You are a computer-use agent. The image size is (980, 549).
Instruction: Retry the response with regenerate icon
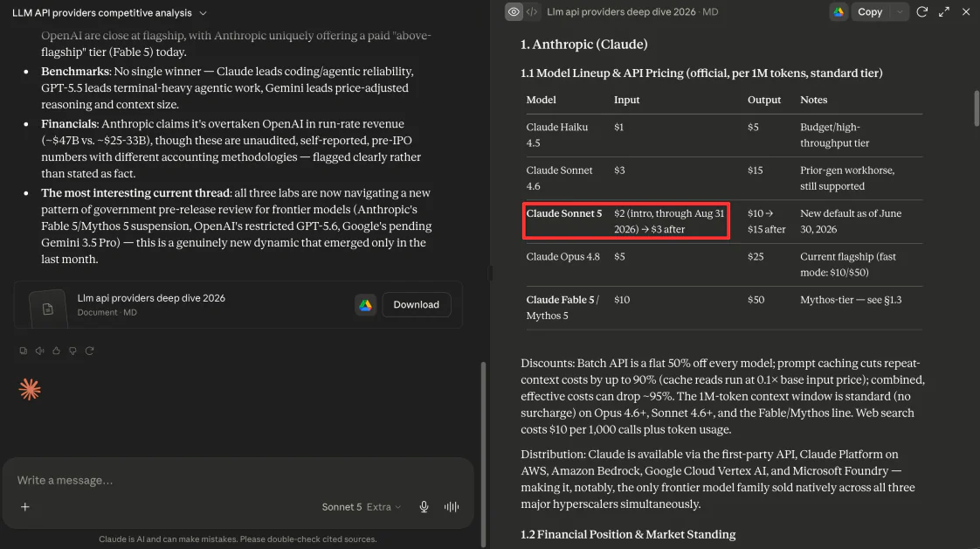(89, 351)
